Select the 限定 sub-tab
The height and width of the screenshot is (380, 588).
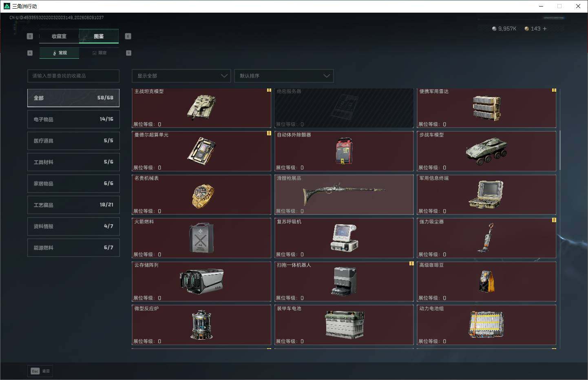99,53
